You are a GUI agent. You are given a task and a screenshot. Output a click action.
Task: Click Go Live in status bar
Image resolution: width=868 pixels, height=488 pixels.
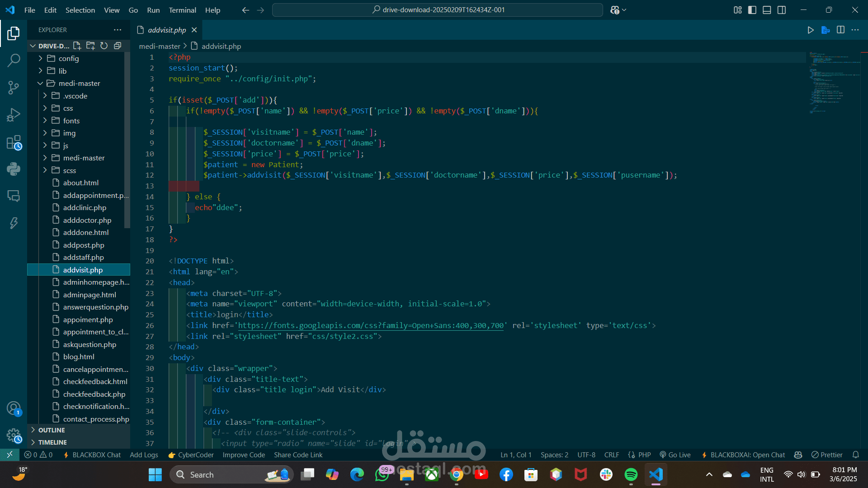pos(675,455)
